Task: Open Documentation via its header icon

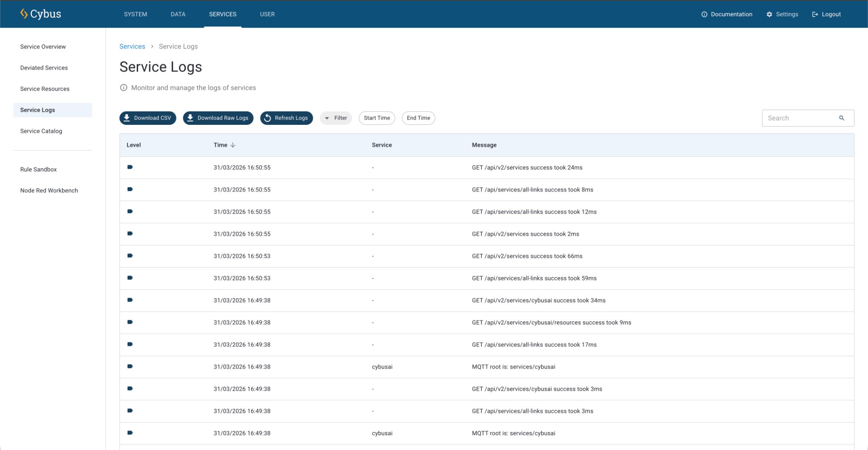Action: point(704,14)
